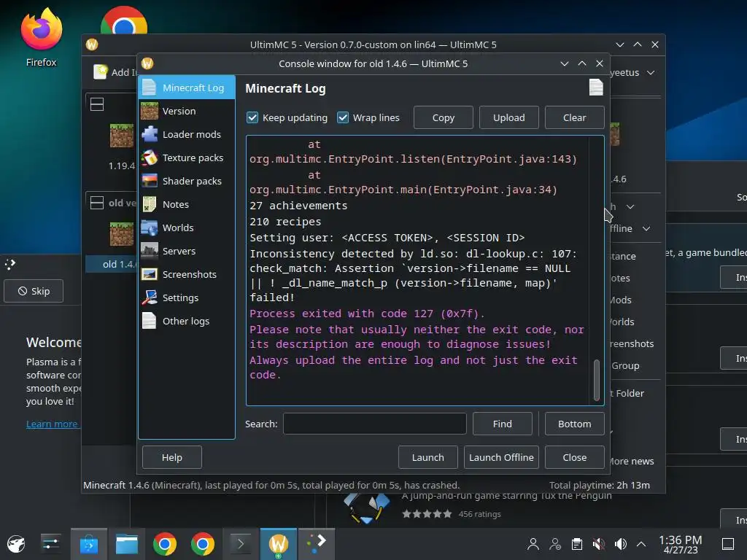Follow the Learn more link
The image size is (747, 560).
(x=52, y=424)
